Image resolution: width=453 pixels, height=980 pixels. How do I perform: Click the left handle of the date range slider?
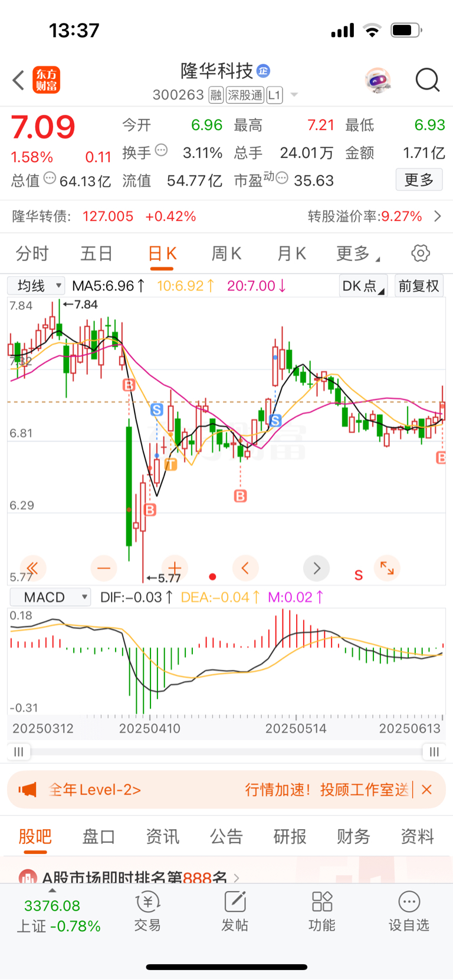[x=19, y=751]
